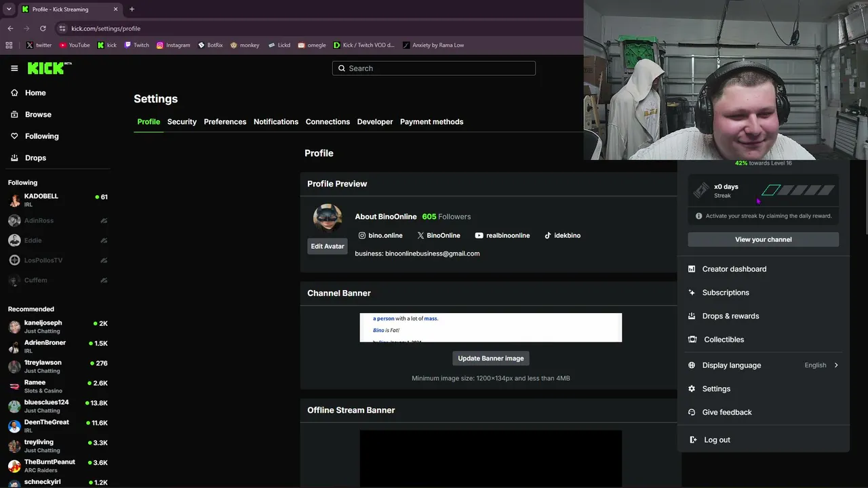868x488 pixels.
Task: Click the green Kick logo
Action: point(50,68)
